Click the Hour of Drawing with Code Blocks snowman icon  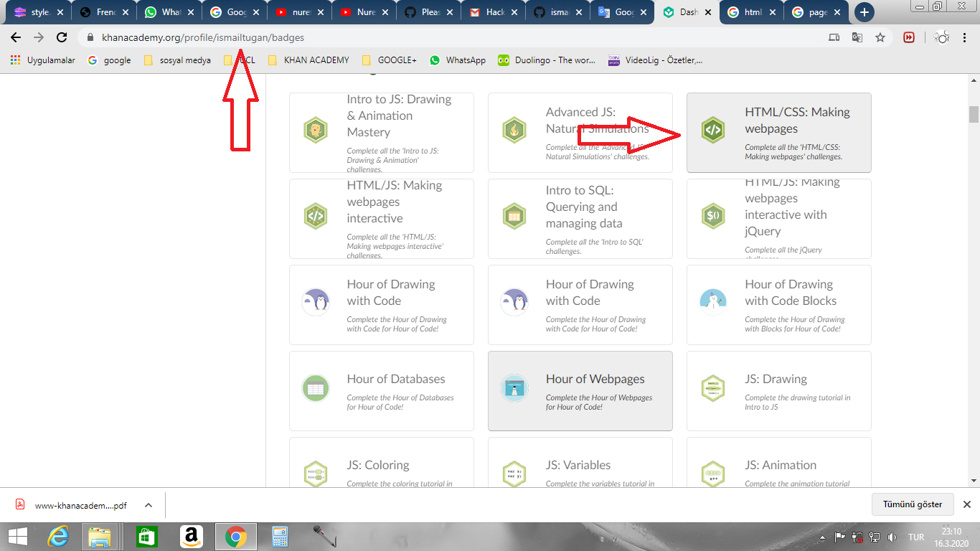coord(712,301)
